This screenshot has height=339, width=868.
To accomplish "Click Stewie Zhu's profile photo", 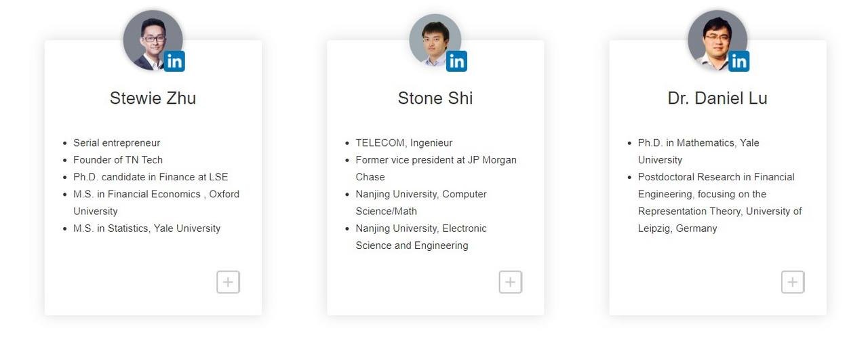I will click(153, 40).
